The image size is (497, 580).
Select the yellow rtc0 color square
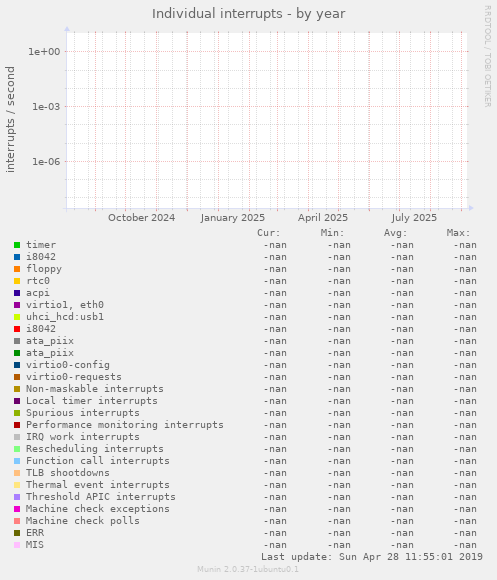point(17,281)
